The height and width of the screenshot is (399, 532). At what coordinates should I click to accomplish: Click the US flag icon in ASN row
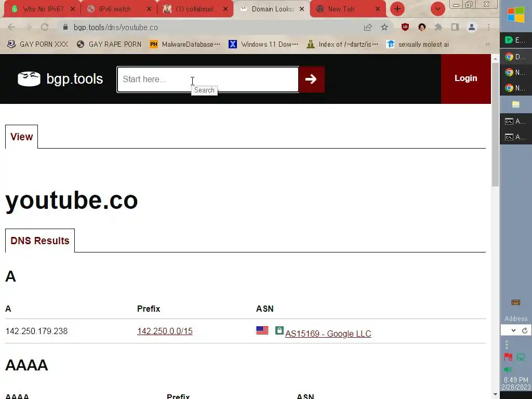pos(262,330)
